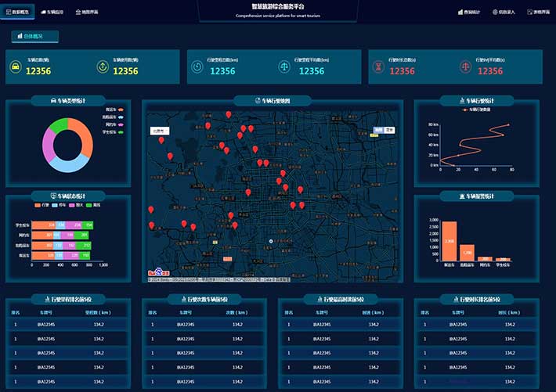Click the tallest orange bar in 车辆驾驶统计

pos(449,241)
